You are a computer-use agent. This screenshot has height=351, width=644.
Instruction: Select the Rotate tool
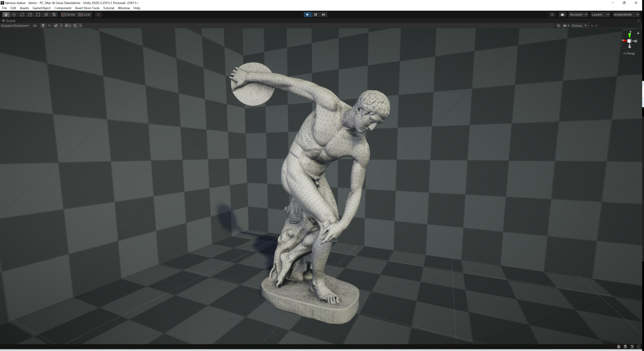[x=22, y=14]
